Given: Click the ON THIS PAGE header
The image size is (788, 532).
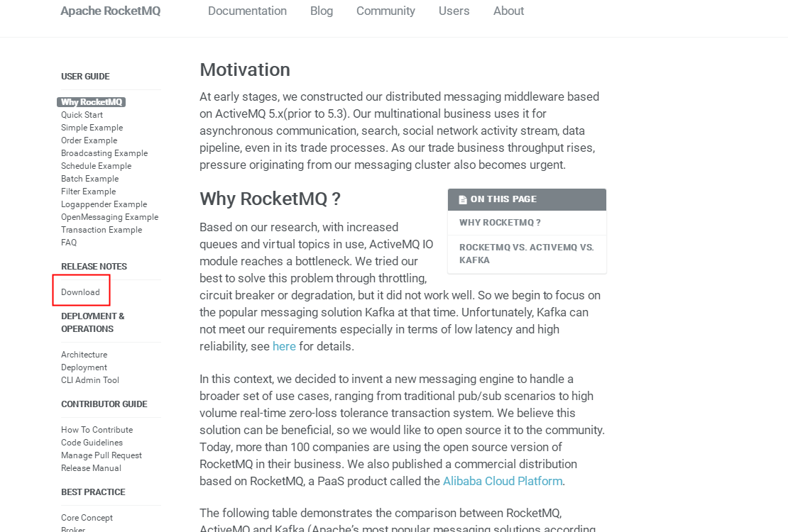Looking at the screenshot, I should pos(527,199).
